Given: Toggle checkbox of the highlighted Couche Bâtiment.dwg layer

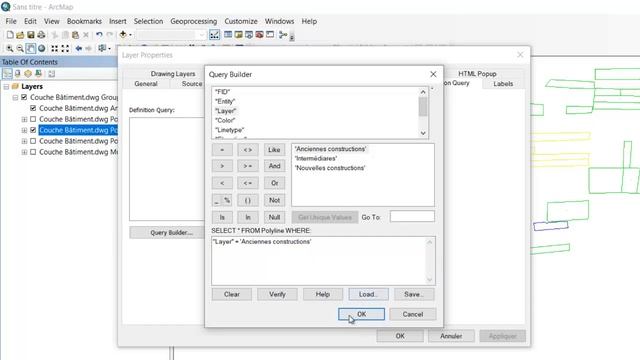Looking at the screenshot, I should coord(33,130).
